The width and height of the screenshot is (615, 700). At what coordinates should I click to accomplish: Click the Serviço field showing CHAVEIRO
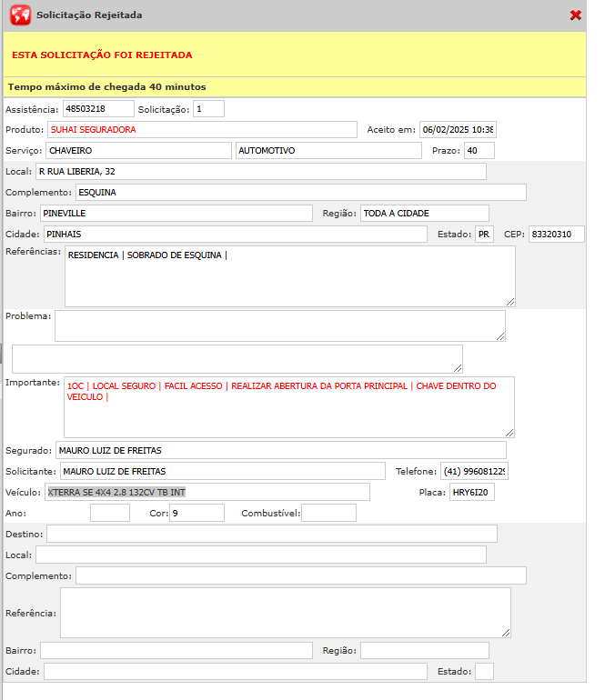(139, 151)
